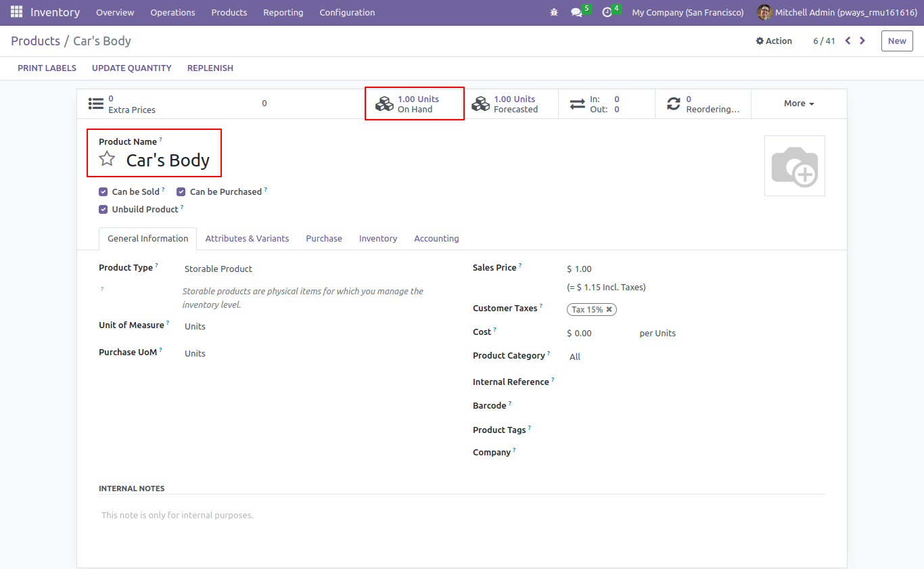This screenshot has height=569, width=924.
Task: Upload a product image via camera placeholder
Action: coord(795,166)
